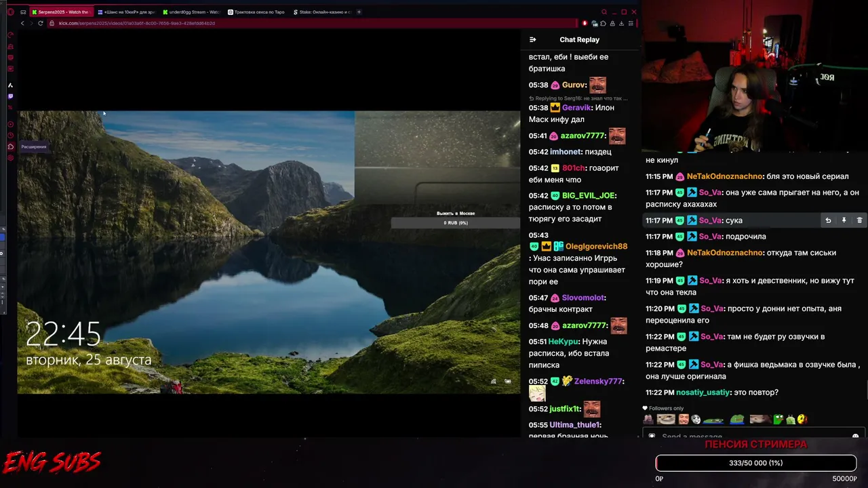Click the Kick favicon on Serpens2025 tab
The image size is (868, 488).
[x=35, y=12]
